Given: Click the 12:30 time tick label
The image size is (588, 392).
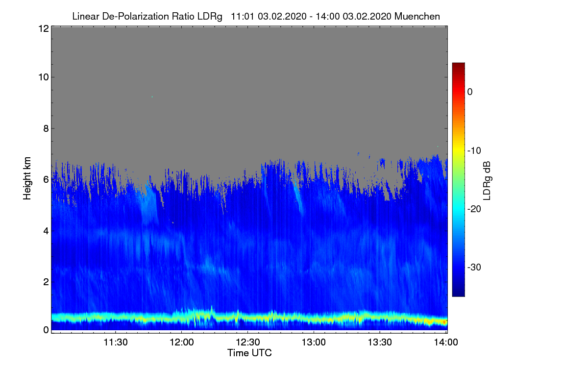Looking at the screenshot, I should [247, 343].
